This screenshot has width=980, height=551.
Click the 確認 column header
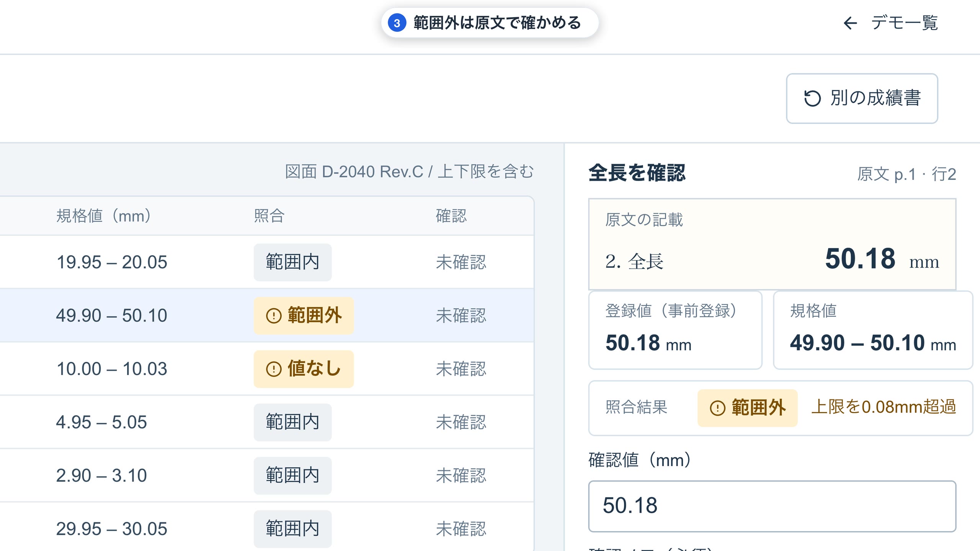[x=451, y=216]
